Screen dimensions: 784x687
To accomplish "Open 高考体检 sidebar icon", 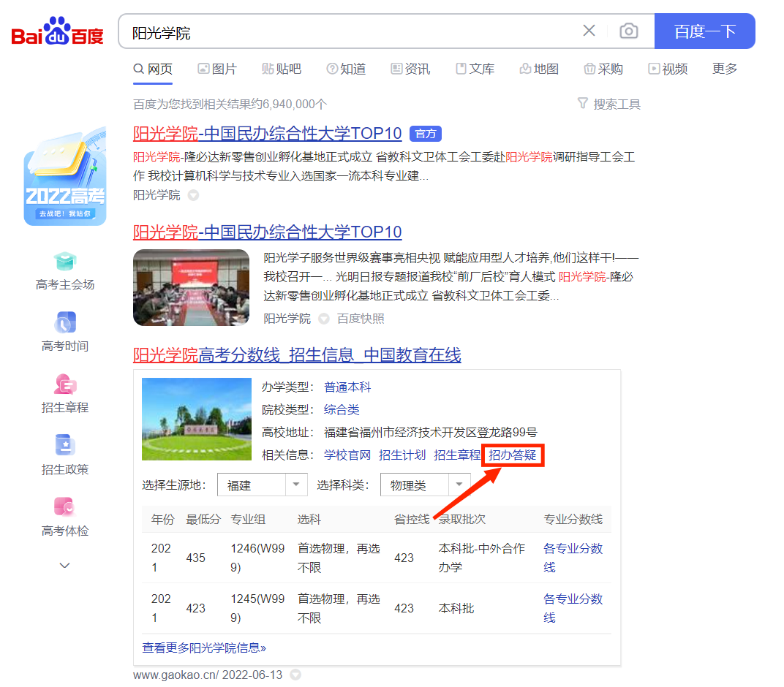I will (65, 507).
